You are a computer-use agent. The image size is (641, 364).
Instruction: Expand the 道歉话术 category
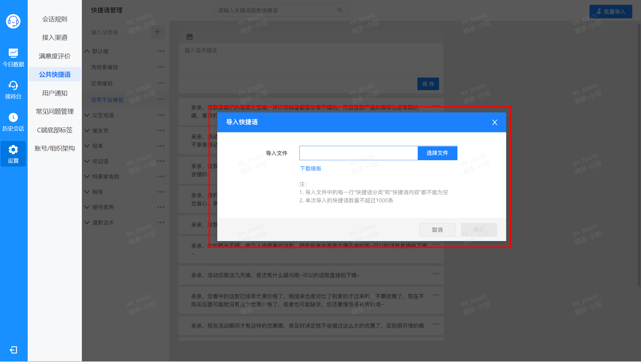click(x=87, y=222)
